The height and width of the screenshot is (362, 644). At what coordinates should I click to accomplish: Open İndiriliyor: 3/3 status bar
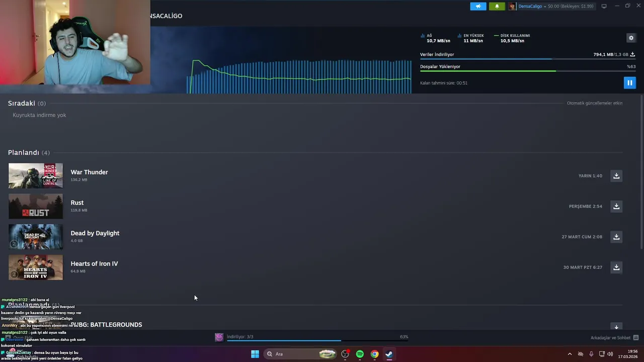point(240,337)
